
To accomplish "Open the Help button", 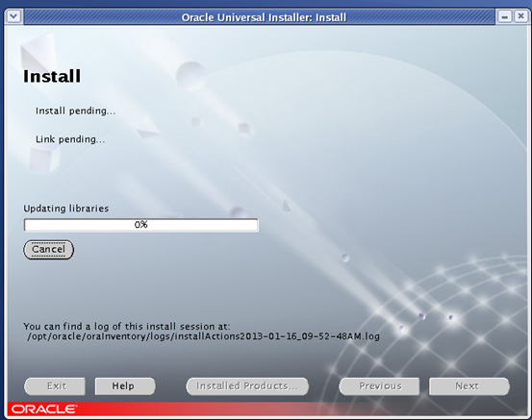I will 125,386.
